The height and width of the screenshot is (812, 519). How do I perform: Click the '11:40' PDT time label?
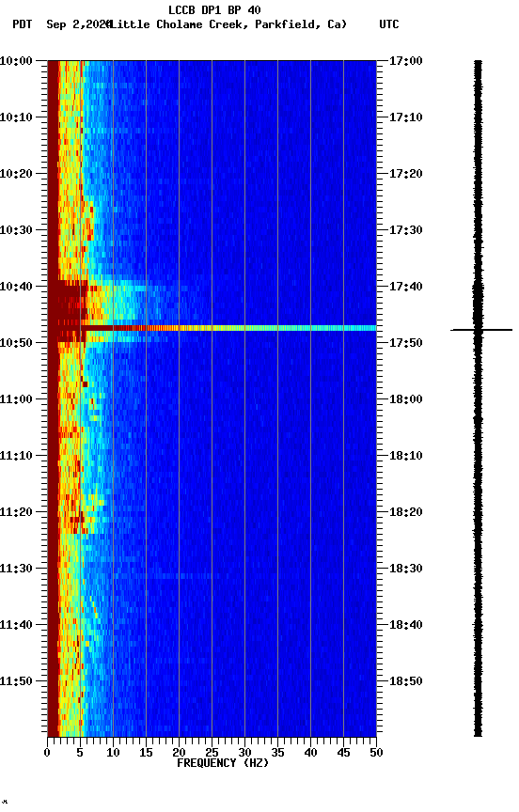(x=16, y=625)
